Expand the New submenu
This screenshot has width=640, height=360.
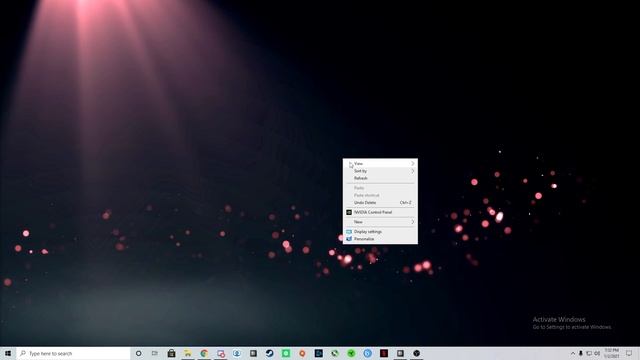(380, 222)
